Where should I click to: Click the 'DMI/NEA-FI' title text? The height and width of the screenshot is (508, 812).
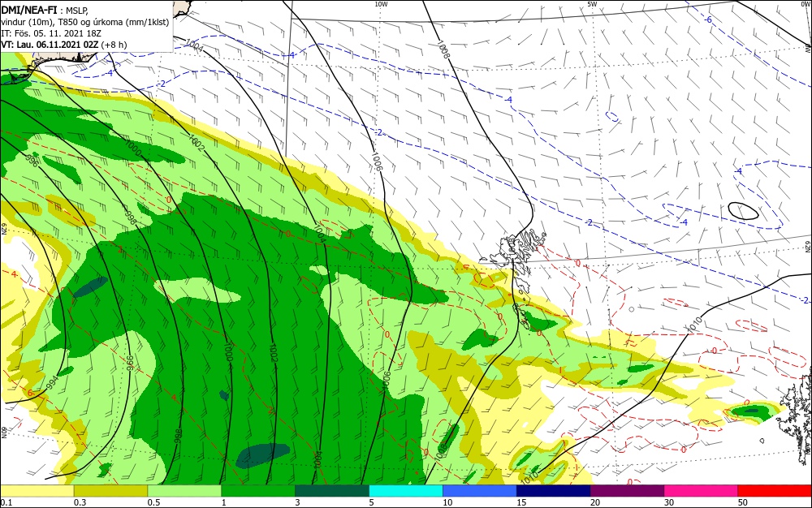[x=29, y=9]
